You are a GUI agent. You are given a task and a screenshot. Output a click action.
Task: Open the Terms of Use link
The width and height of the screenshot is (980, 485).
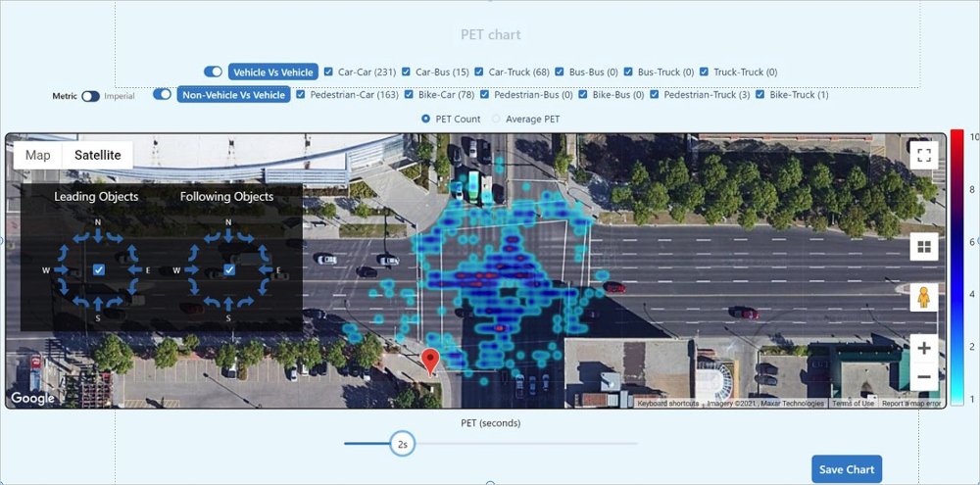pos(853,404)
